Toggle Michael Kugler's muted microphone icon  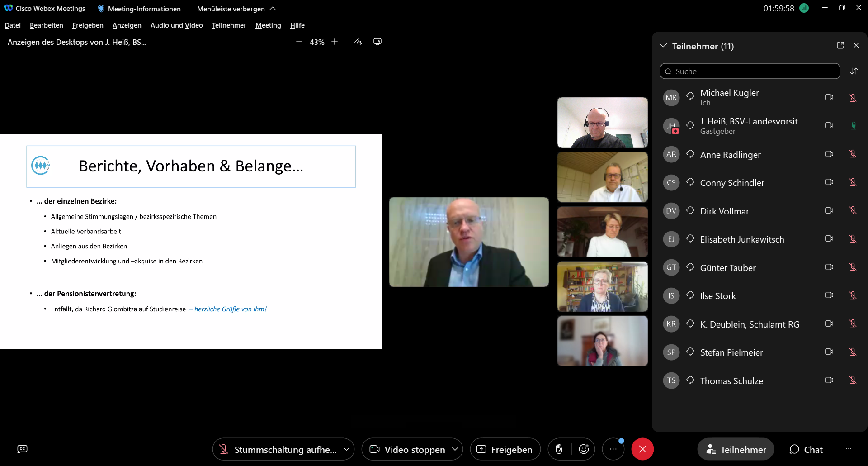point(853,98)
